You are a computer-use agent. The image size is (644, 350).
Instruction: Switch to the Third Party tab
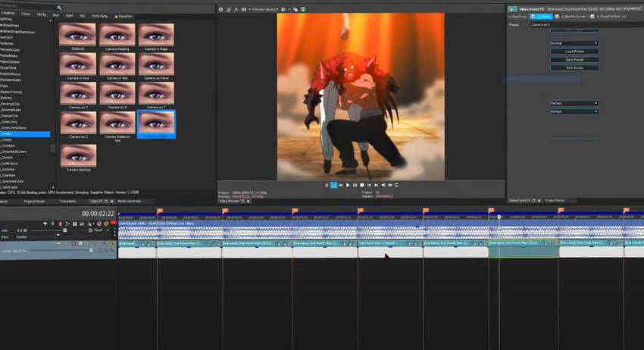tap(99, 16)
